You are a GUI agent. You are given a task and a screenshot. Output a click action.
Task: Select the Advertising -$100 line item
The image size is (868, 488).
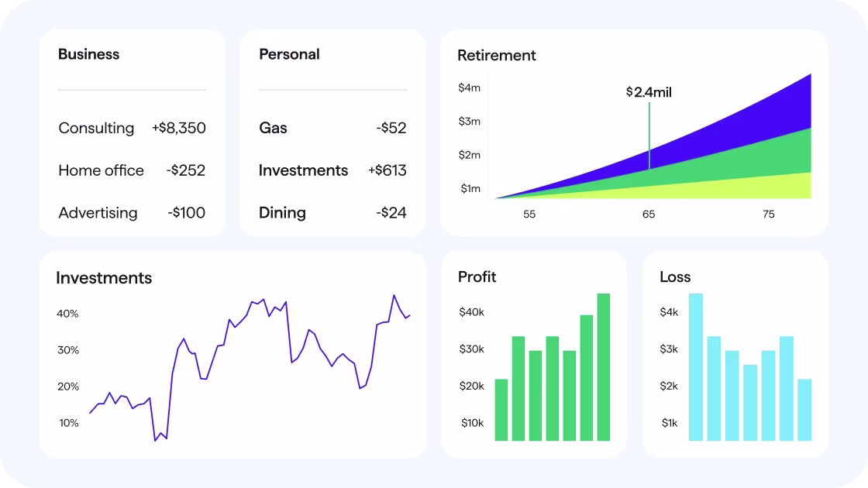point(130,213)
